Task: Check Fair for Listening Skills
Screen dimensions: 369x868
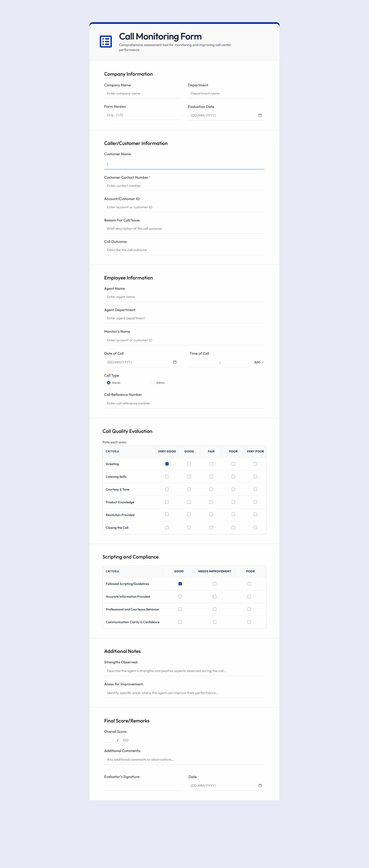Action: pyautogui.click(x=211, y=476)
